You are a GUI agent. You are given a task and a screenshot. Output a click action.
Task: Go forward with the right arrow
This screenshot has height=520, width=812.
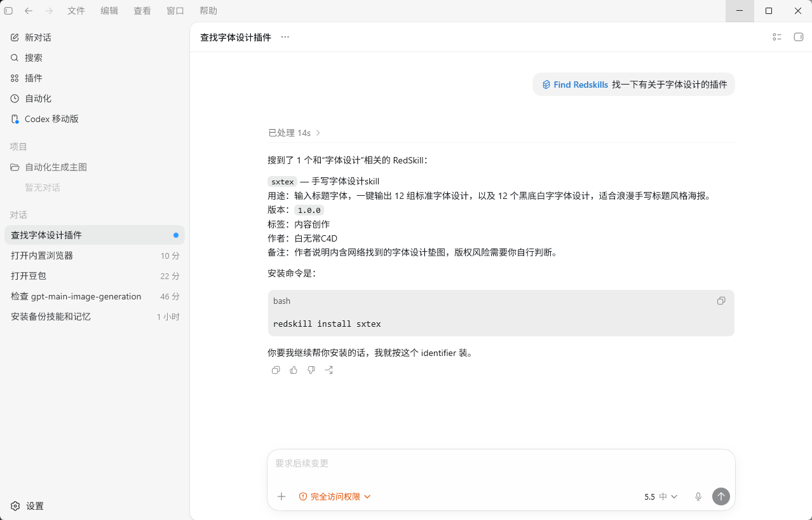click(49, 11)
